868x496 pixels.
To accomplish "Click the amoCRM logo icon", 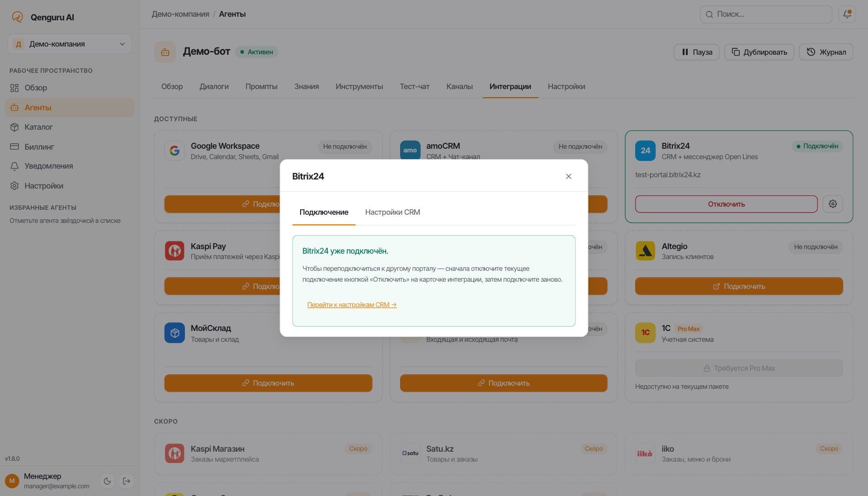I will pos(410,150).
